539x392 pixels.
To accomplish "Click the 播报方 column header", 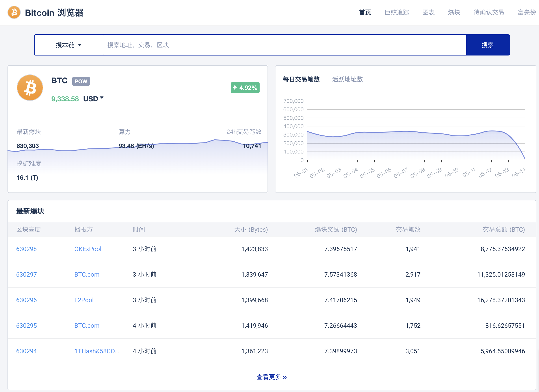I will coord(84,229).
